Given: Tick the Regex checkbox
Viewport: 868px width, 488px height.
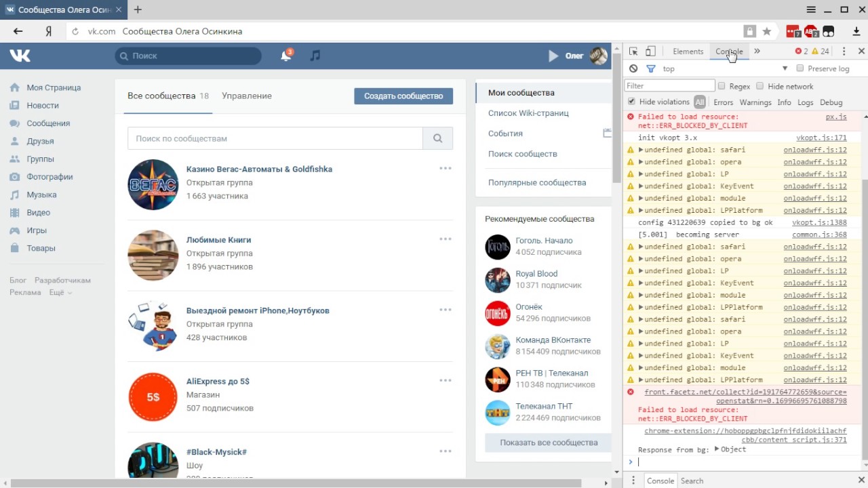Looking at the screenshot, I should pyautogui.click(x=722, y=86).
